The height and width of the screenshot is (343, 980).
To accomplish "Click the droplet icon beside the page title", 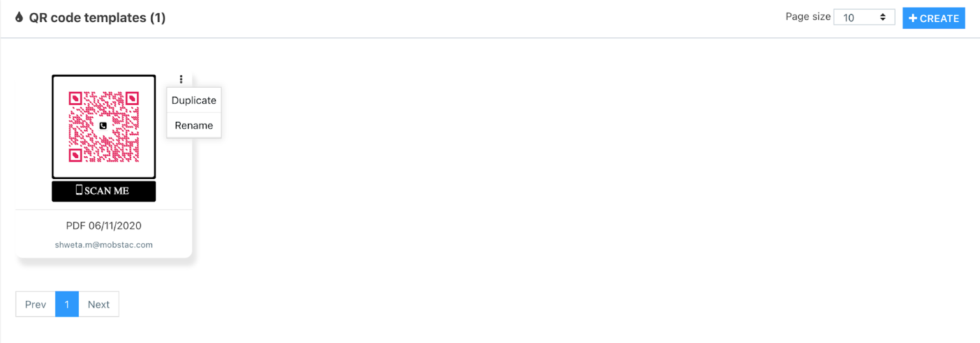I will pyautogui.click(x=19, y=18).
